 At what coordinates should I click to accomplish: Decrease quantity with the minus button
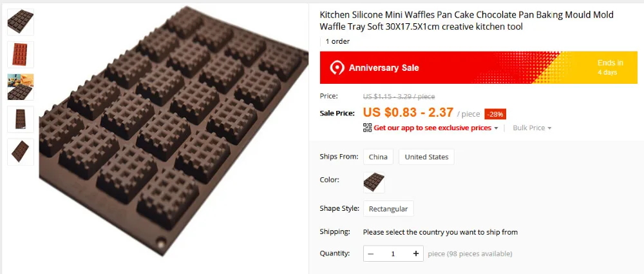(x=370, y=253)
